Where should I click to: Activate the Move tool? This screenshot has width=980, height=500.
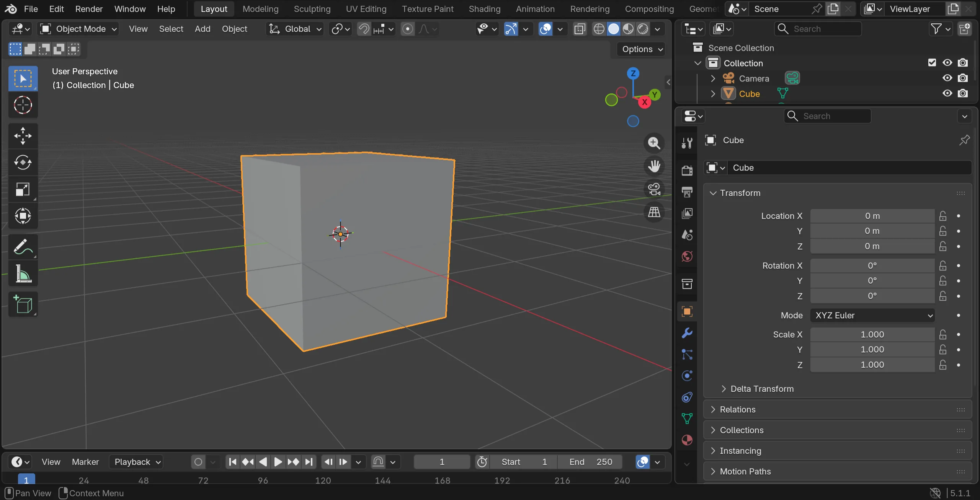tap(23, 136)
